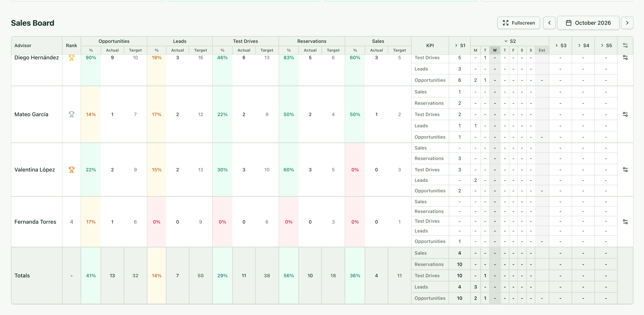The width and height of the screenshot is (644, 315).
Task: Click Valentina López's bronze trophy icon
Action: (x=71, y=170)
